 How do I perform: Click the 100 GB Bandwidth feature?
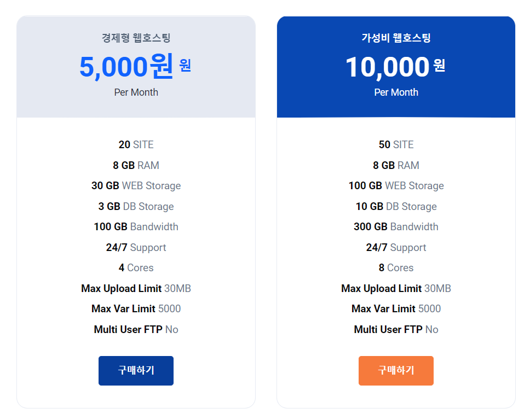pyautogui.click(x=136, y=227)
